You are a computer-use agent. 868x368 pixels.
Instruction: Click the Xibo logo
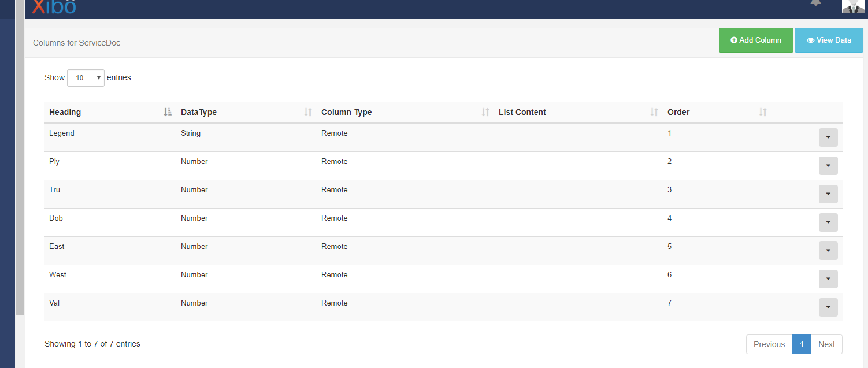[x=54, y=6]
